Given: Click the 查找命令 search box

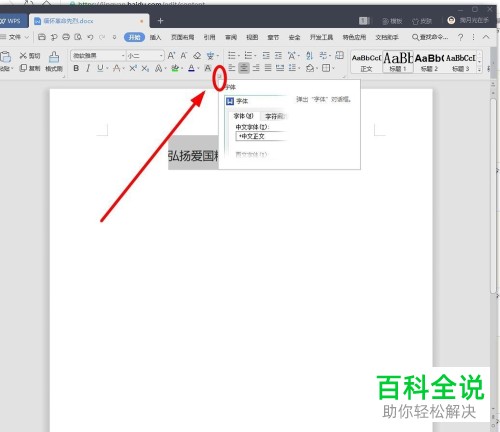Looking at the screenshot, I should 430,37.
